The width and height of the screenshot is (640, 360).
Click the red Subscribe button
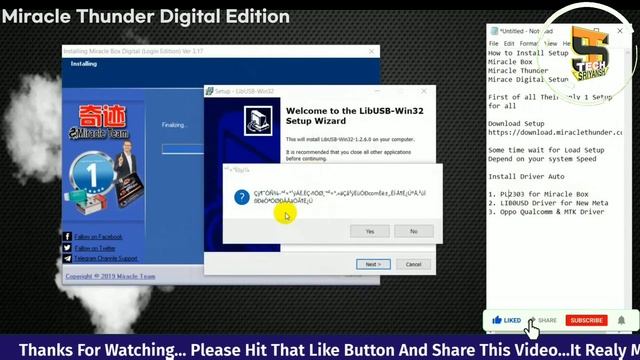pos(587,320)
